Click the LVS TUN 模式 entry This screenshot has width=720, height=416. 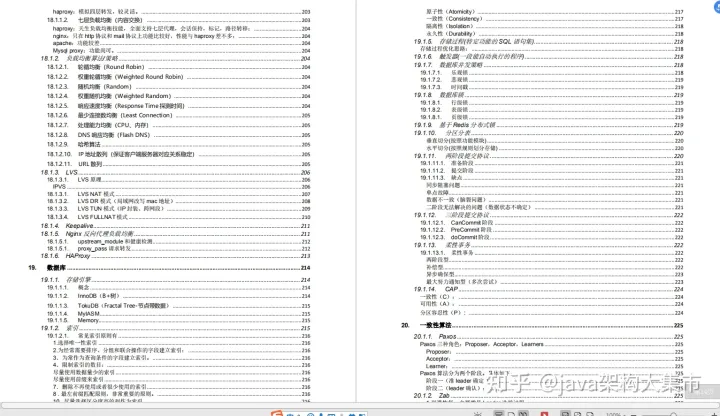pyautogui.click(x=179, y=208)
